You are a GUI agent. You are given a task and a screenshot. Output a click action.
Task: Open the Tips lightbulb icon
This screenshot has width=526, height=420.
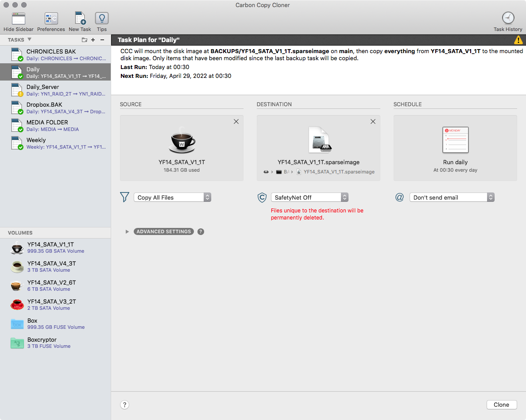pyautogui.click(x=102, y=19)
